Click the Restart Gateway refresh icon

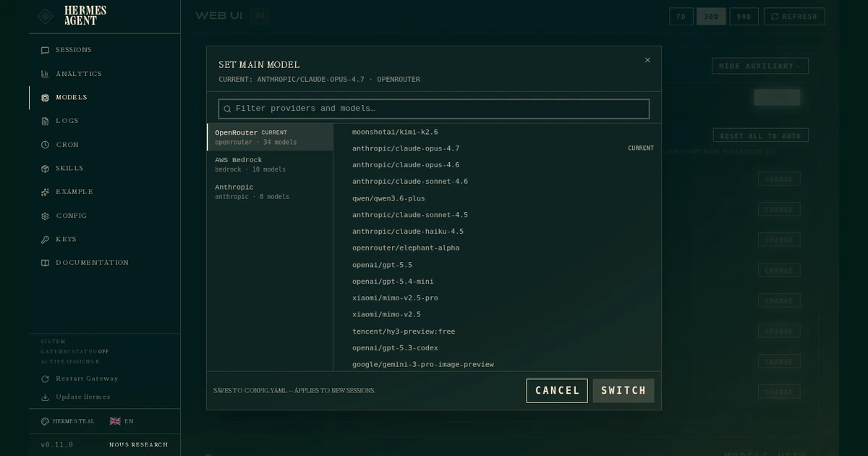pyautogui.click(x=45, y=379)
